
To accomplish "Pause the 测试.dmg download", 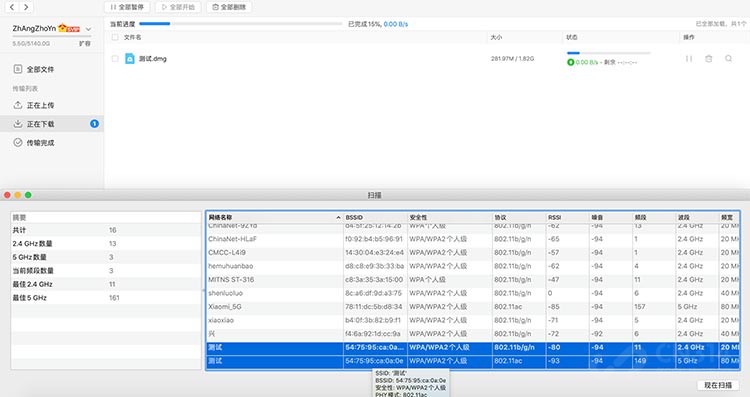I will pyautogui.click(x=689, y=58).
